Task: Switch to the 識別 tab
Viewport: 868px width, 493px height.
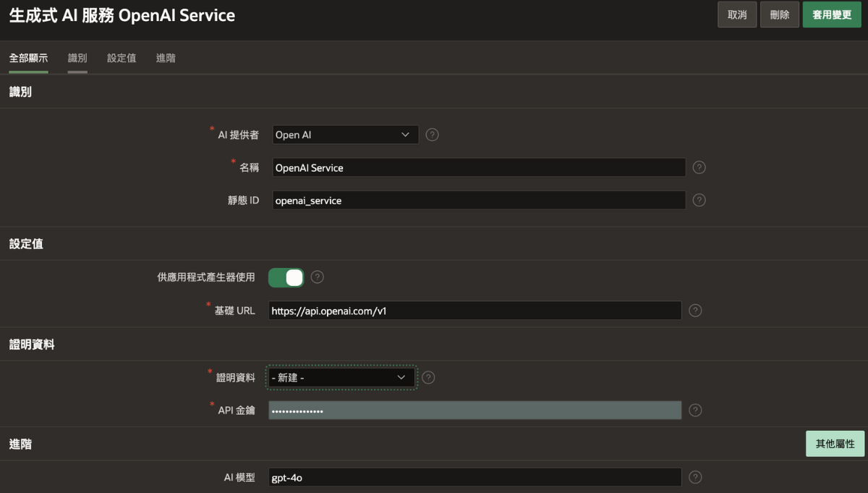Action: [77, 58]
